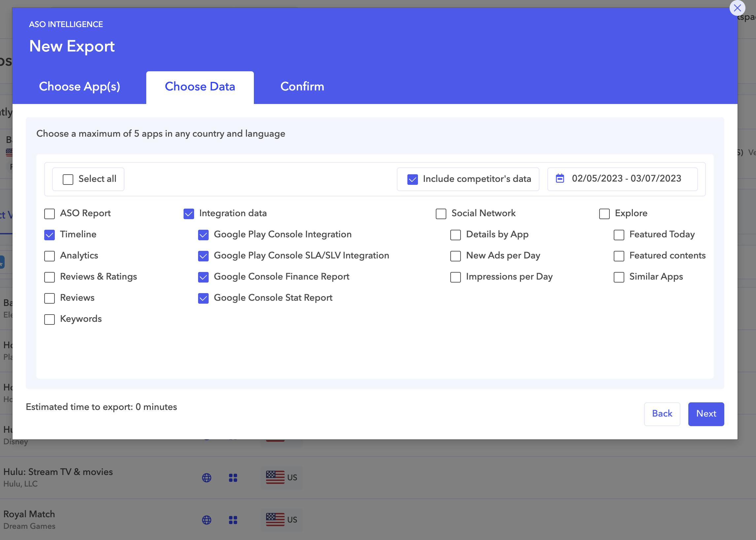
Task: Click grid icon in Hulu row
Action: (x=233, y=478)
